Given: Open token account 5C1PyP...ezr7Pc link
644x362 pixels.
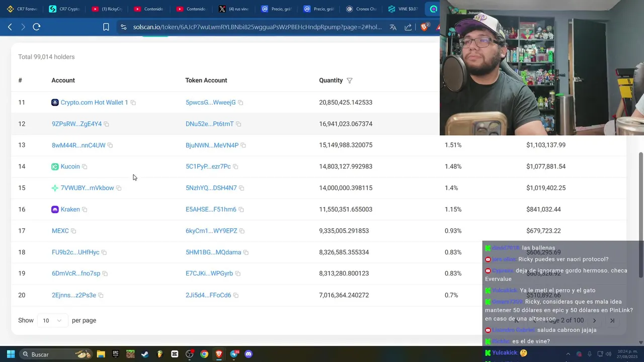Looking at the screenshot, I should (x=208, y=166).
